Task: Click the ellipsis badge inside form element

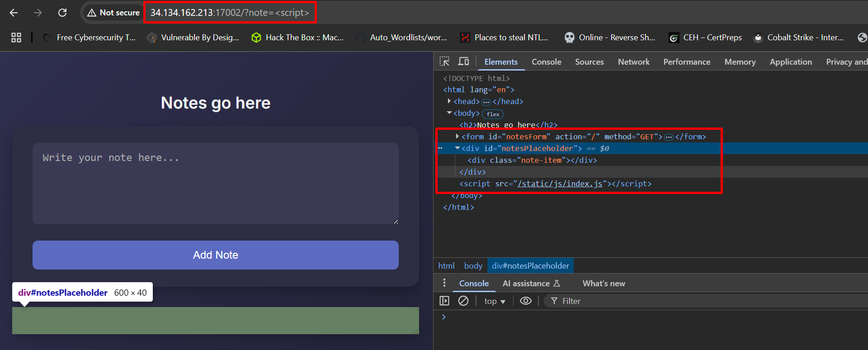Action: click(x=669, y=137)
